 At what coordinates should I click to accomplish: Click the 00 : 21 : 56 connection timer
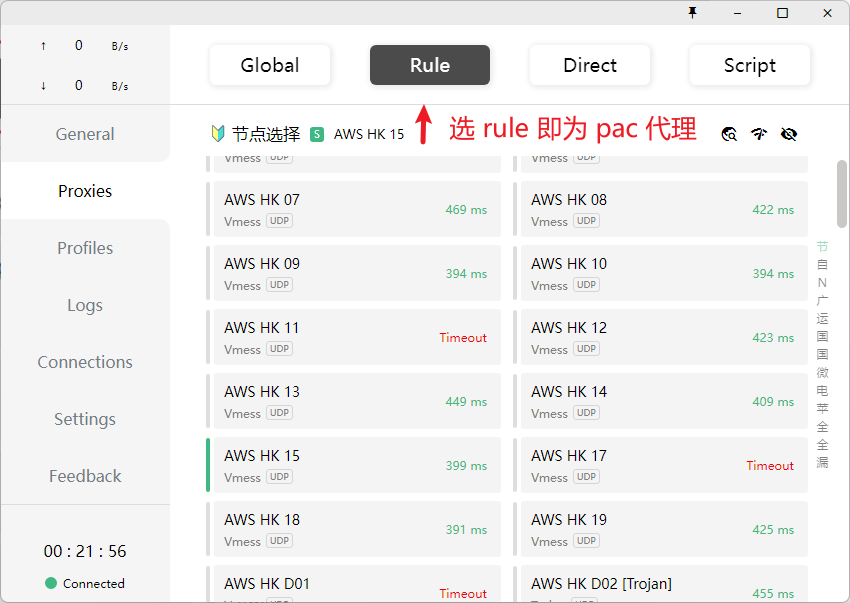(85, 551)
